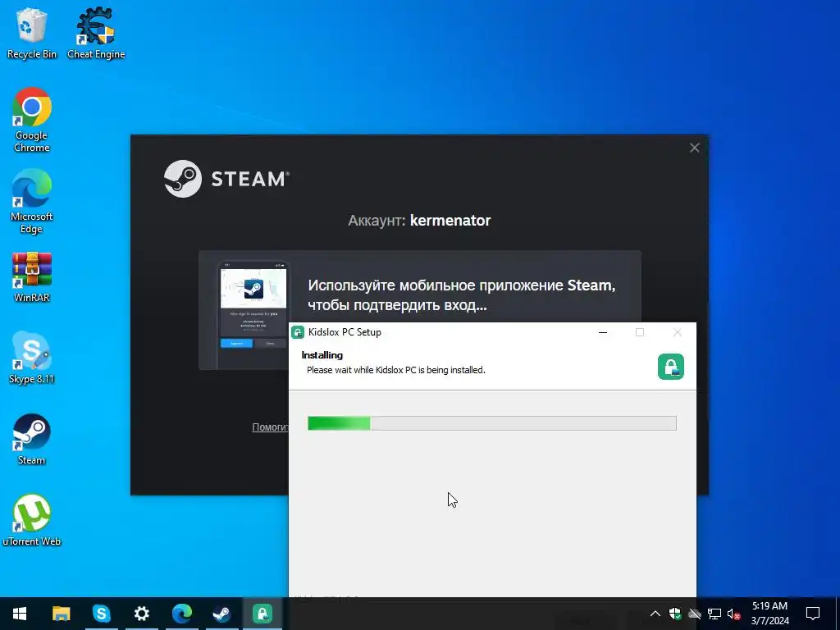Switch to Skype in the taskbar

pyautogui.click(x=101, y=614)
